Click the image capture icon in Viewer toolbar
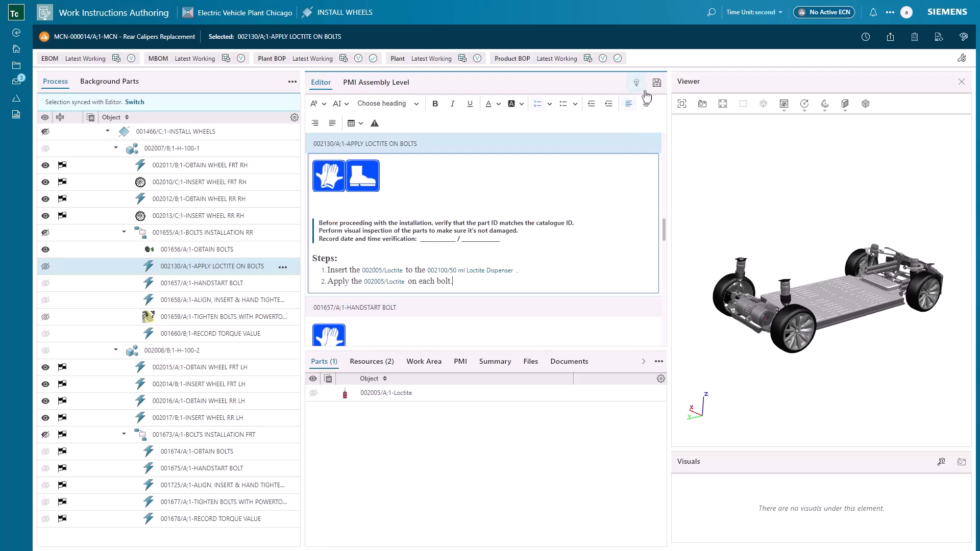 tap(702, 104)
